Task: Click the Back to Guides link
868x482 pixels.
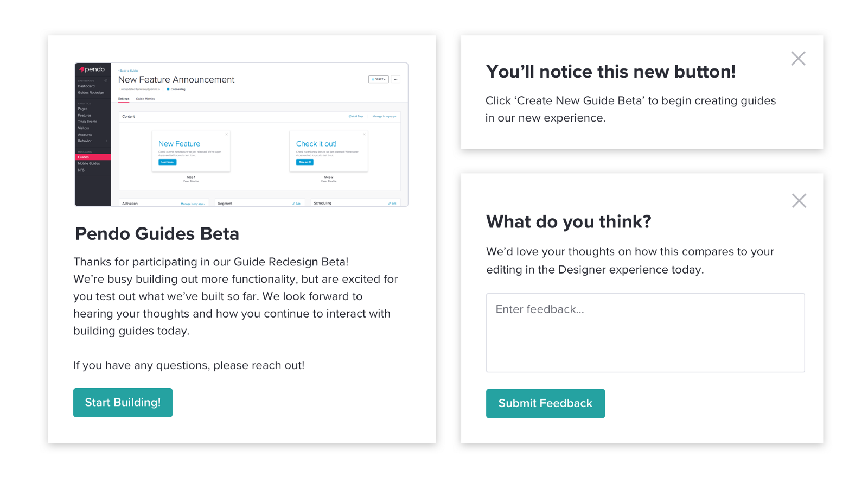Action: (x=128, y=71)
